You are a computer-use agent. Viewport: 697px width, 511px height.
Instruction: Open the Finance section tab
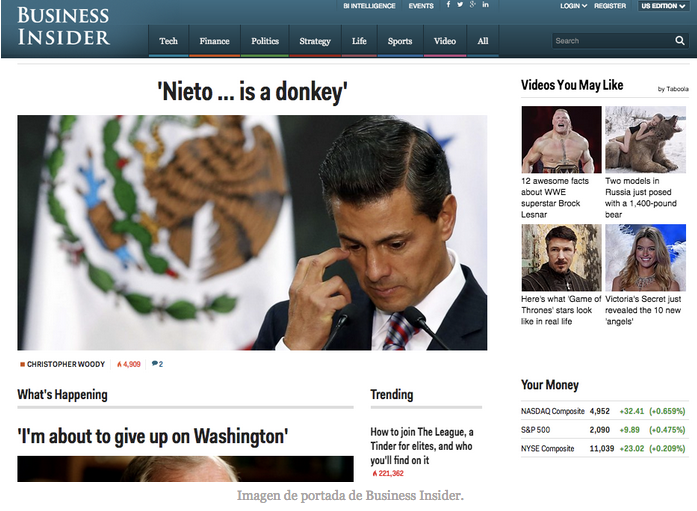pyautogui.click(x=215, y=41)
